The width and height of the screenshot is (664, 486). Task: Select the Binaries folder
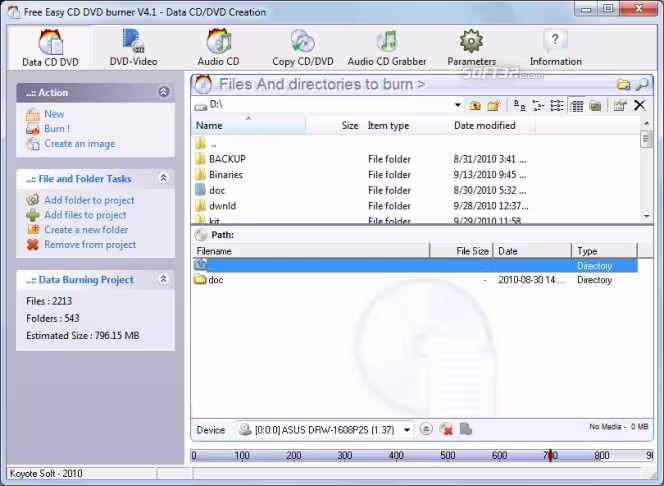coord(226,175)
